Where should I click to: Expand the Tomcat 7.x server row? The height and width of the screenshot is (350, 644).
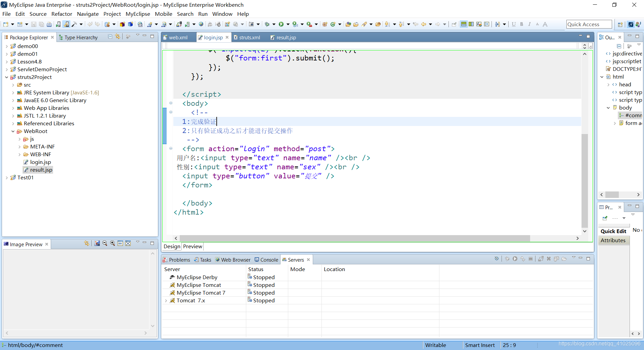[x=166, y=300]
